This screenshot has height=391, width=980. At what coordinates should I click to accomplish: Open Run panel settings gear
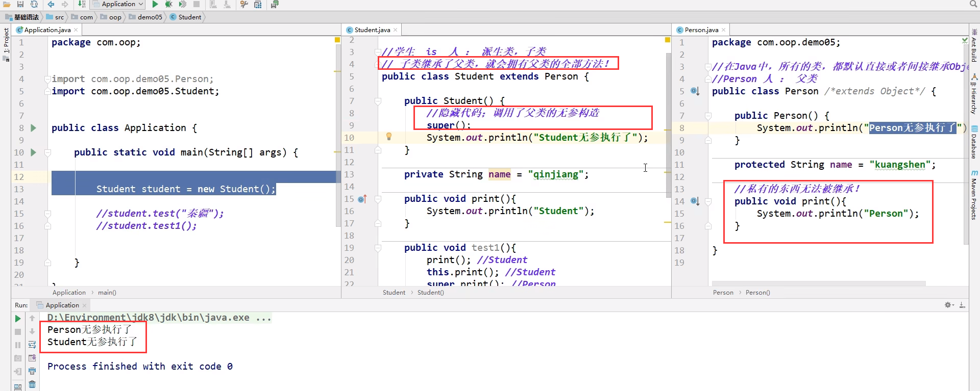tap(949, 305)
